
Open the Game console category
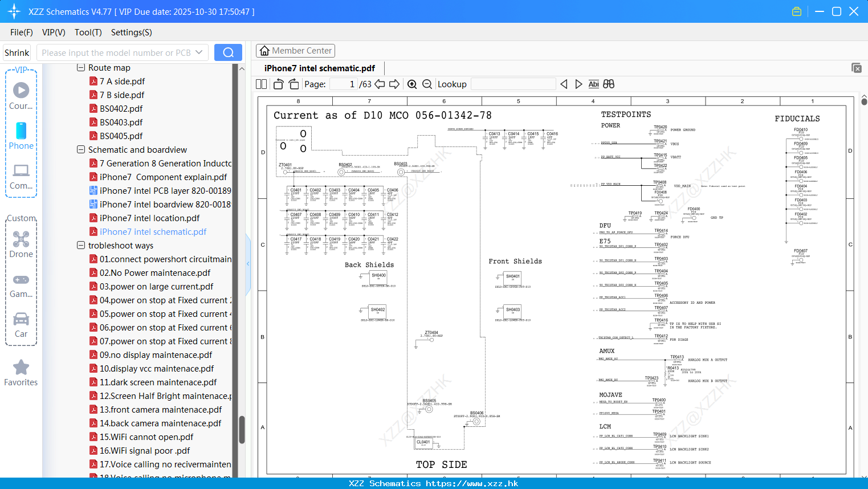click(x=21, y=285)
